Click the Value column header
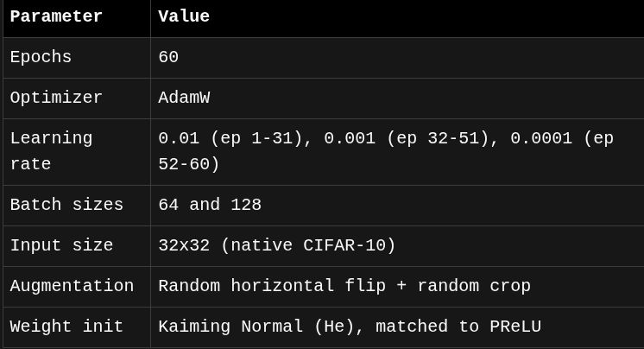 tap(184, 16)
